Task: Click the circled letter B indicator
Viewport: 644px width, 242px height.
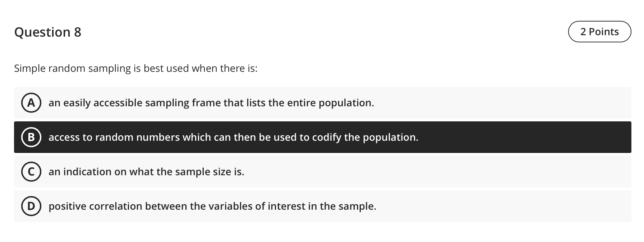Action: coord(31,137)
